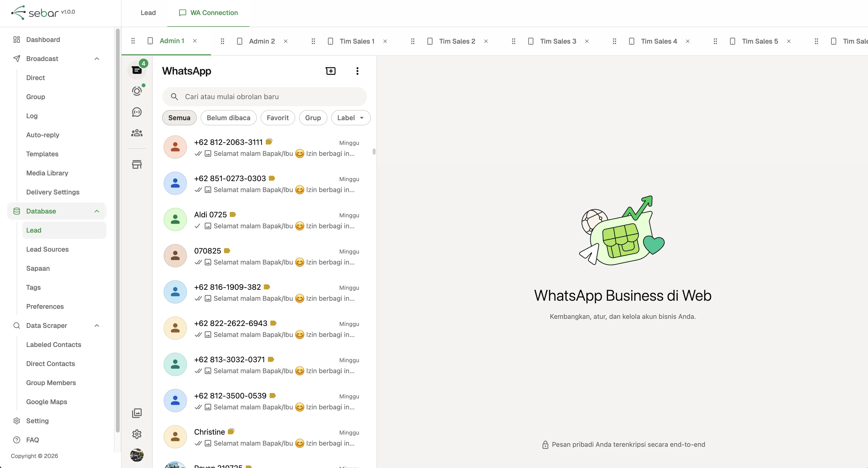Open the WhatsApp three-dot menu
Image resolution: width=868 pixels, height=468 pixels.
click(x=357, y=71)
